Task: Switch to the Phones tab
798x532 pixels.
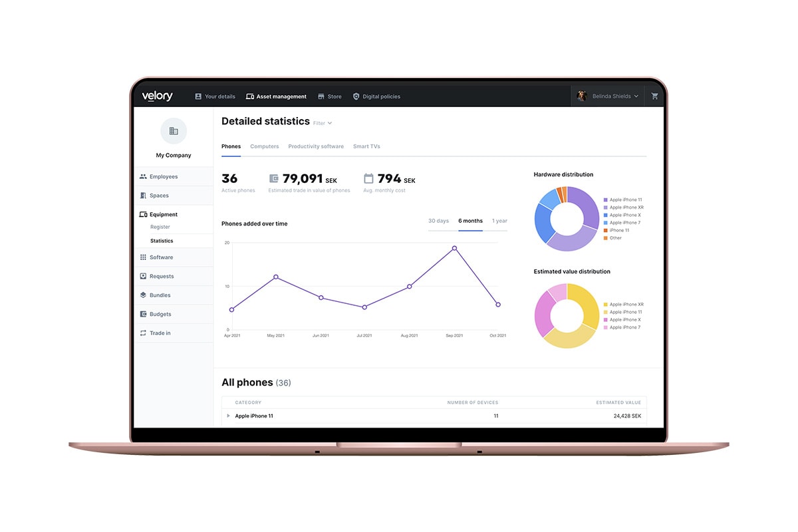Action: pos(231,146)
